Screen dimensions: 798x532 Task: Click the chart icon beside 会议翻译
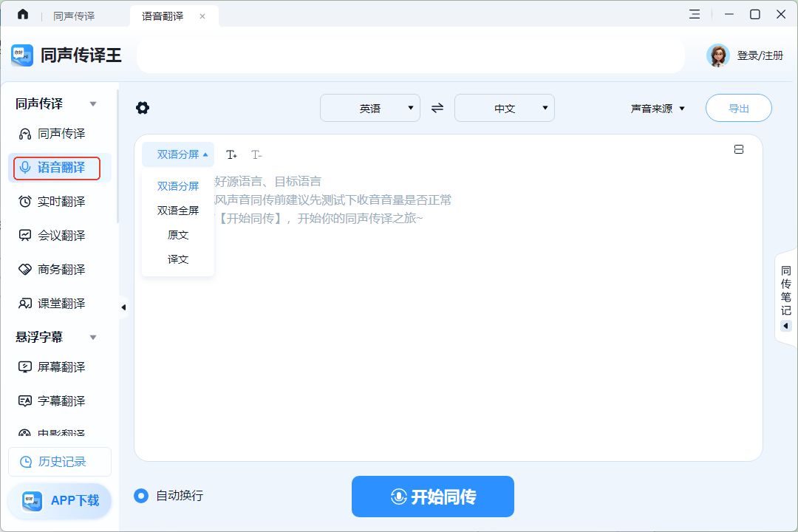[25, 235]
